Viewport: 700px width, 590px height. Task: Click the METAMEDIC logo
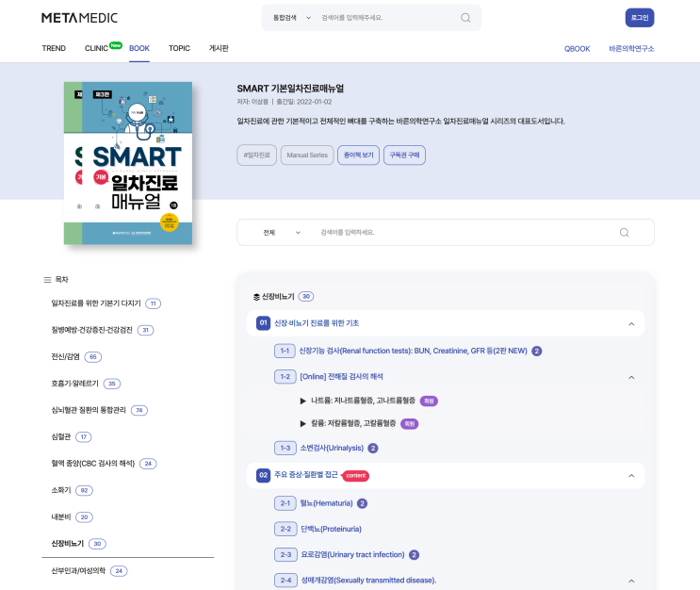(x=79, y=18)
